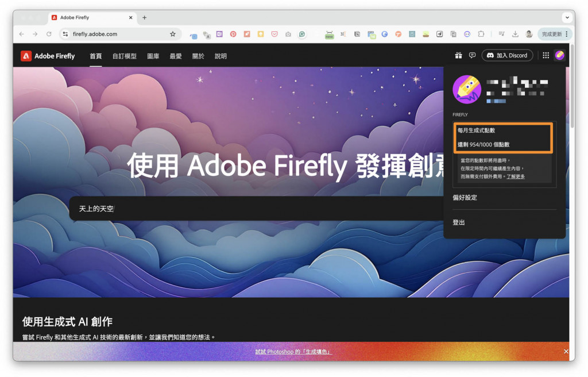Click the 使用生成式 AI 創作 heading
This screenshot has height=377, width=588.
[x=67, y=321]
